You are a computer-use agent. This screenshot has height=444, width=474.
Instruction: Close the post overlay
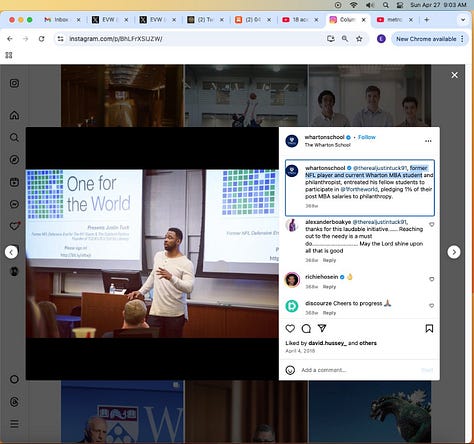tap(454, 75)
